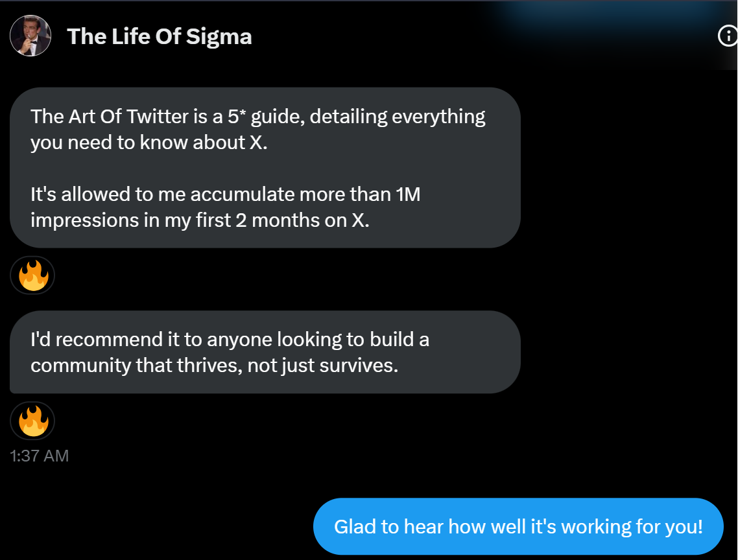Click the 1:37 AM message timestamp
The image size is (738, 560).
(x=40, y=456)
